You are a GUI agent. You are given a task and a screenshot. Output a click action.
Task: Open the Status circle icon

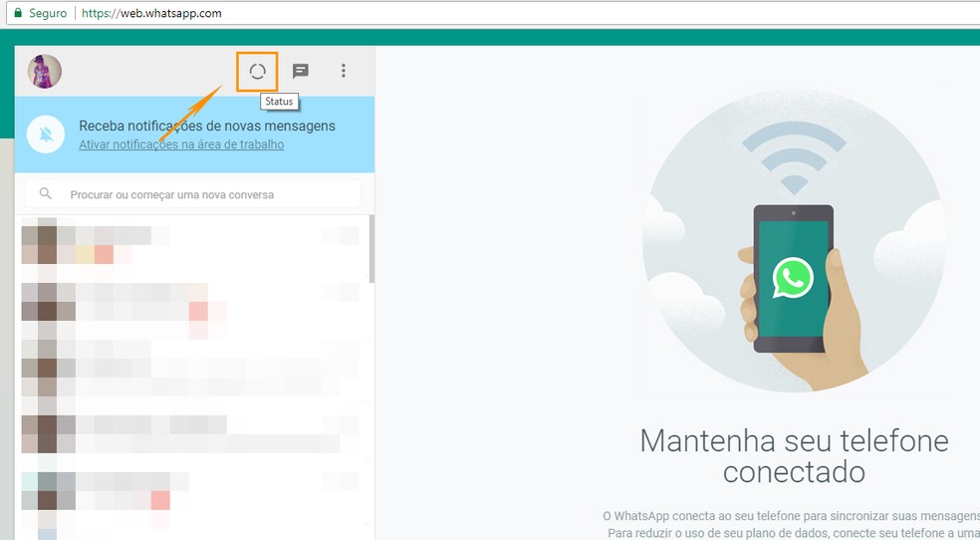258,72
